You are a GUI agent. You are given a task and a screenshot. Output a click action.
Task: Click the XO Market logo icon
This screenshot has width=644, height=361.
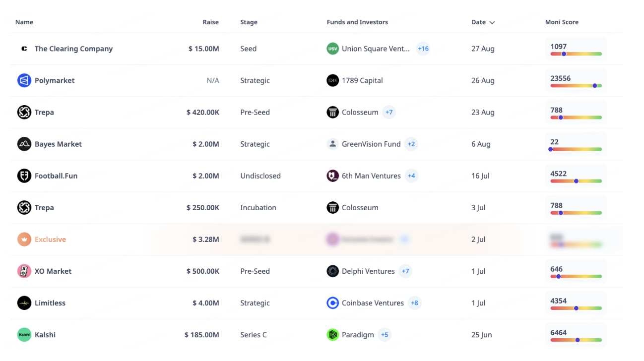[24, 271]
